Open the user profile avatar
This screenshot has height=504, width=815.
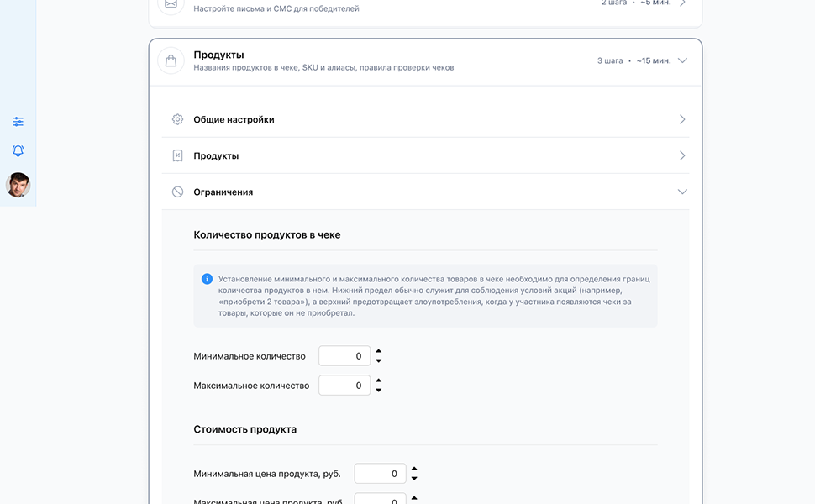(18, 185)
